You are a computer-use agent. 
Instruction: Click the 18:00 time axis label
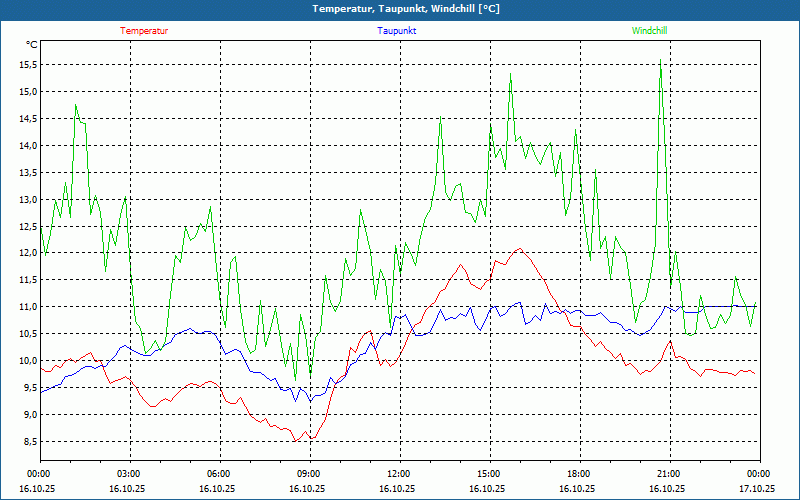click(x=581, y=474)
